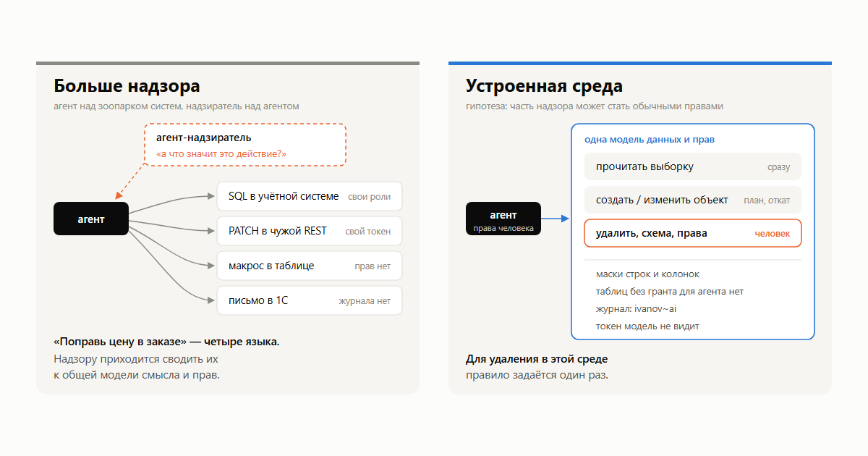Click the line «токен модель не видит»
Screen dimensions: 868x456
tap(647, 326)
